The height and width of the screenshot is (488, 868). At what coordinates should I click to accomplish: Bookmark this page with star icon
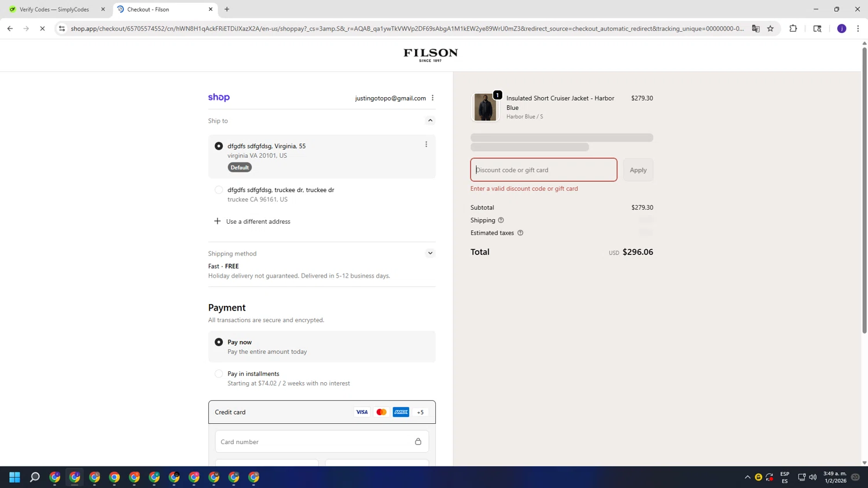click(770, 28)
